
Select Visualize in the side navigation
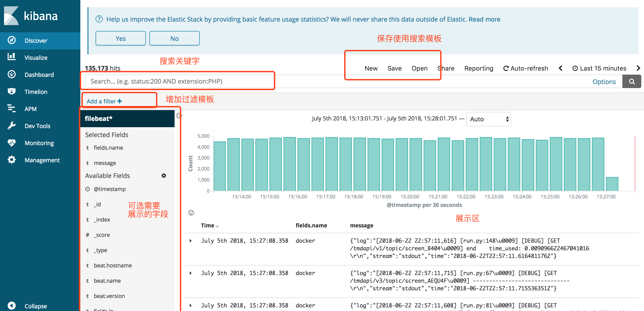pyautogui.click(x=40, y=57)
